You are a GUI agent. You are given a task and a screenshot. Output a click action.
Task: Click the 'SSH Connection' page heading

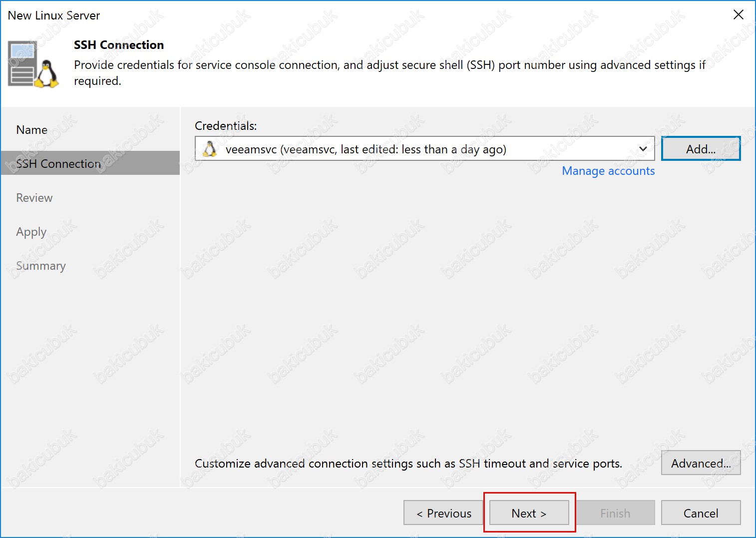(119, 45)
